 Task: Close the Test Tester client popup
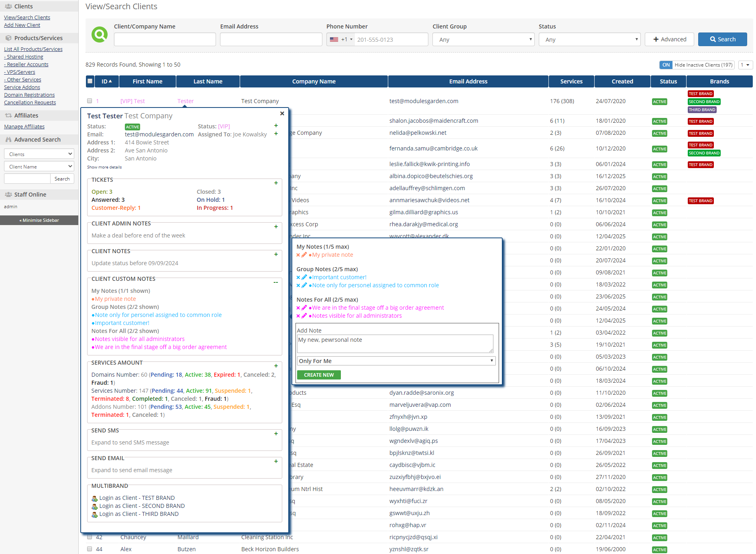[x=282, y=114]
